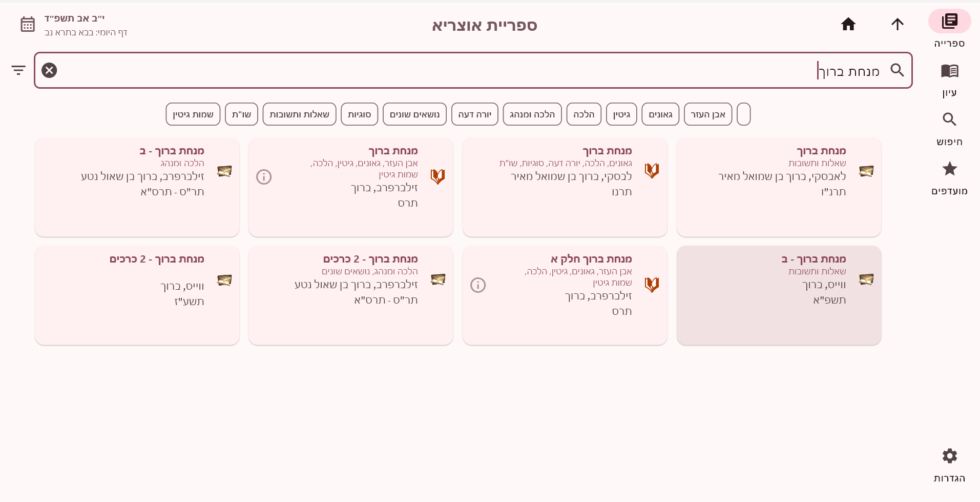980x502 pixels.
Task: Open the מנחת ברוך - ב תשפ"א book card
Action: tap(779, 295)
